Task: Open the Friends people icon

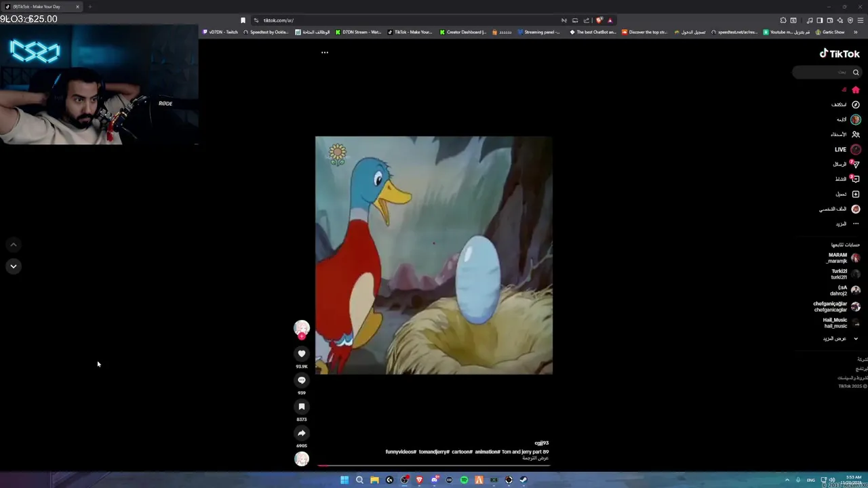Action: pos(856,134)
